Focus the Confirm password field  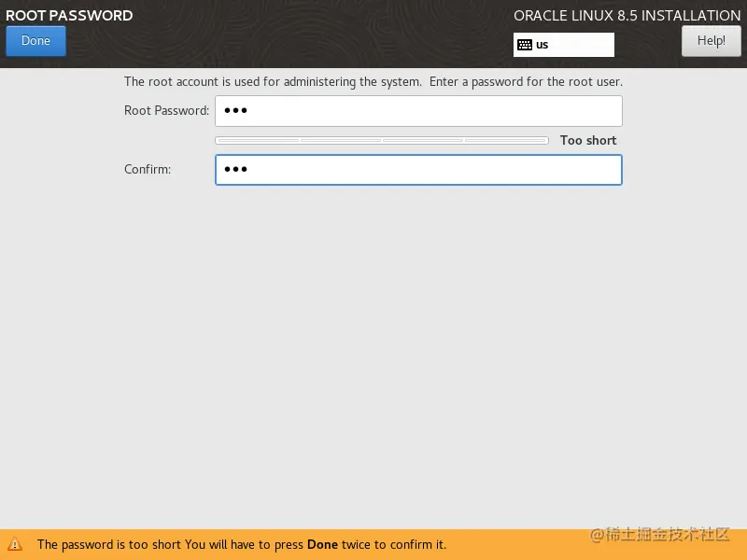418,170
